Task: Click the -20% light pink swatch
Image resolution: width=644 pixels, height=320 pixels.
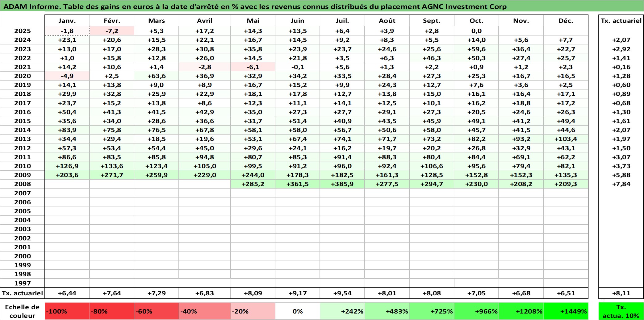Action: 253,311
